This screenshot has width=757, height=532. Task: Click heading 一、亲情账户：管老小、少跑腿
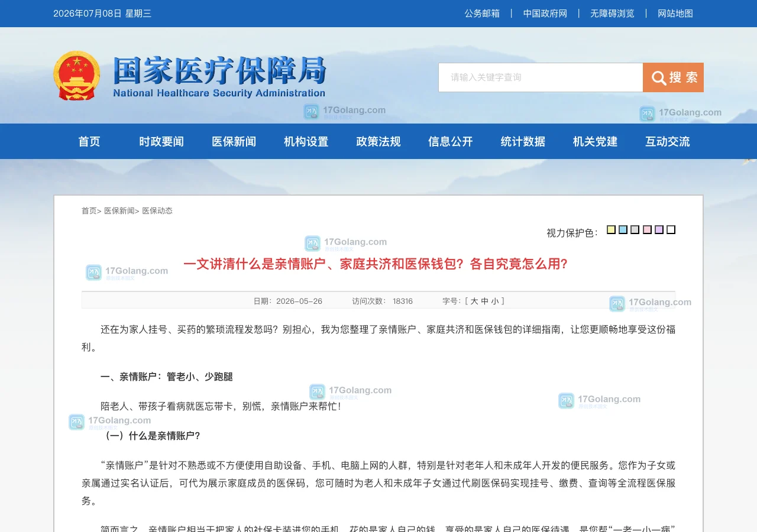coord(167,377)
